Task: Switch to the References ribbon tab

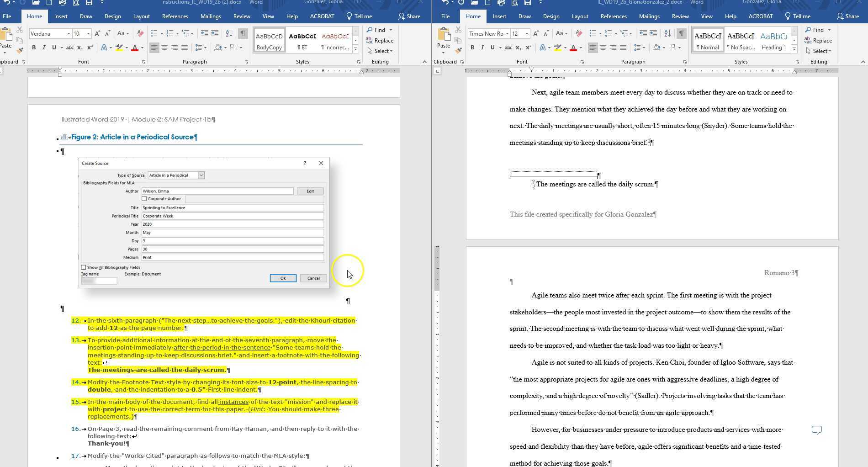Action: click(x=175, y=16)
